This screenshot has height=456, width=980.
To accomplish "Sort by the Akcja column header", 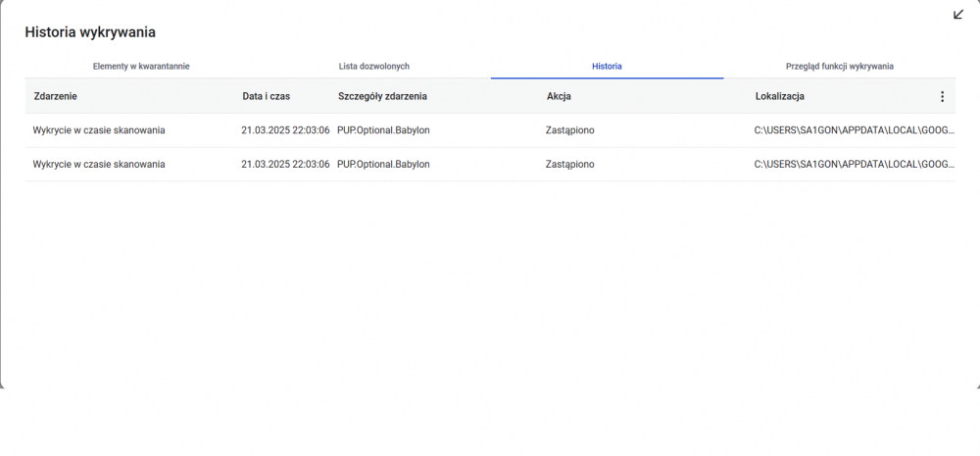I will [x=559, y=97].
